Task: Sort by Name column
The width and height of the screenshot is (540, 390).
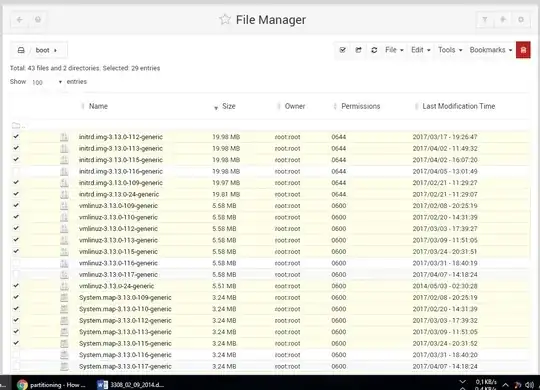Action: coord(98,106)
